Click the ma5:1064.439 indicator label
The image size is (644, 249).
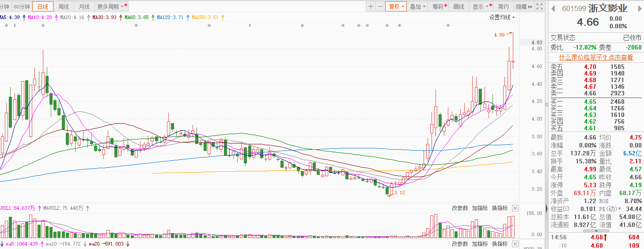pyautogui.click(x=22, y=244)
